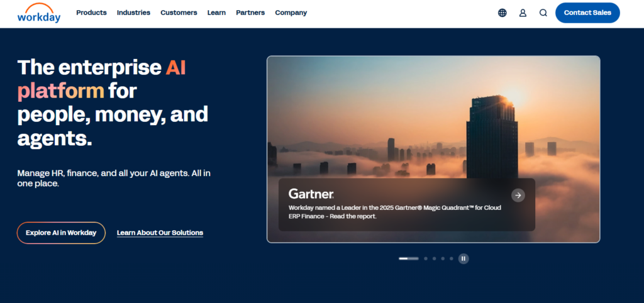Viewport: 644px width, 303px height.
Task: Open the Customers nav item
Action: (179, 13)
